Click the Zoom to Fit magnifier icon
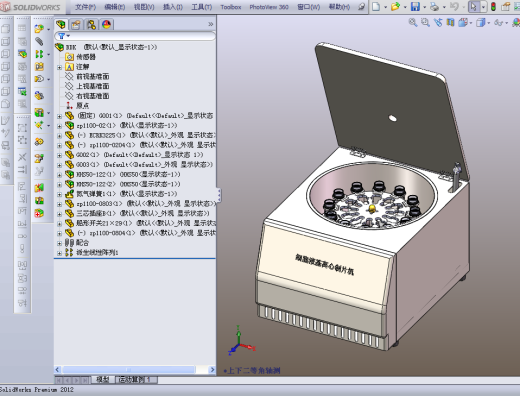The height and width of the screenshot is (396, 520). pos(413,22)
